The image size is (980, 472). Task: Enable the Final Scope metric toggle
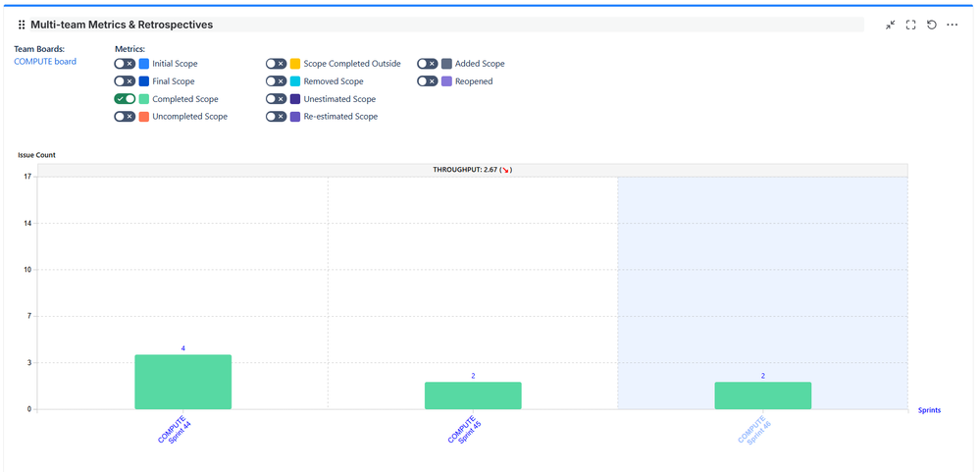(x=125, y=81)
